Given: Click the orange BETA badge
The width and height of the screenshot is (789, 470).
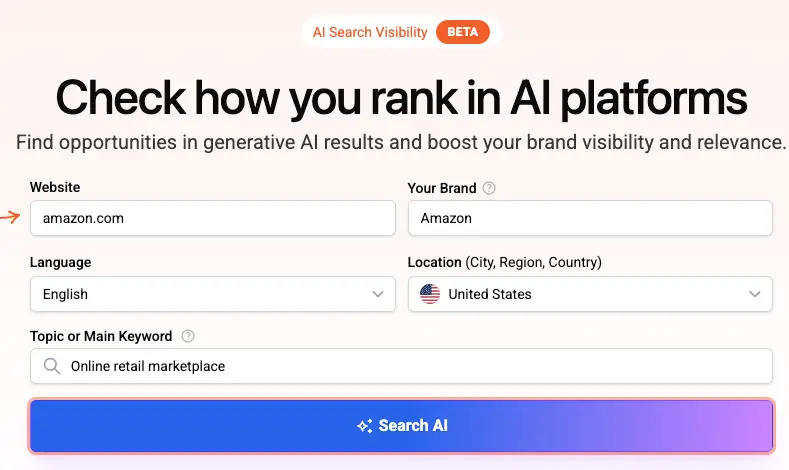Looking at the screenshot, I should coord(463,32).
